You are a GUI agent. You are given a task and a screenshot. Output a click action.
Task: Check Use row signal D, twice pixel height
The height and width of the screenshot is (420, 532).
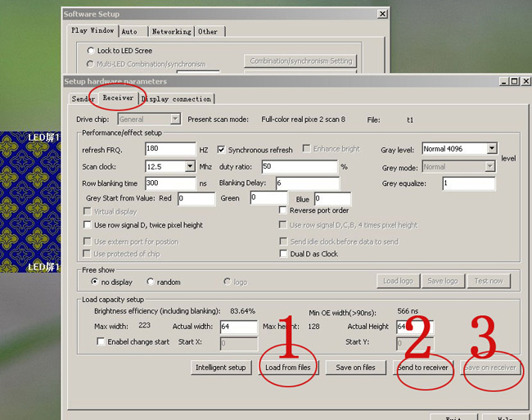[x=88, y=225]
